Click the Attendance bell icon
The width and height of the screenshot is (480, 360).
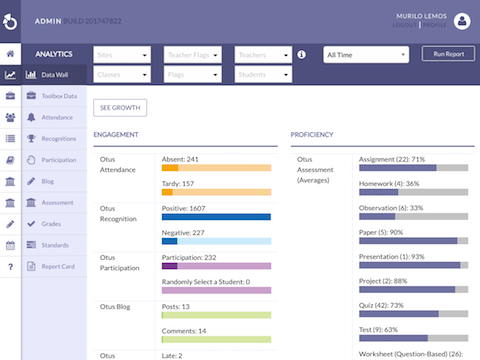click(31, 117)
